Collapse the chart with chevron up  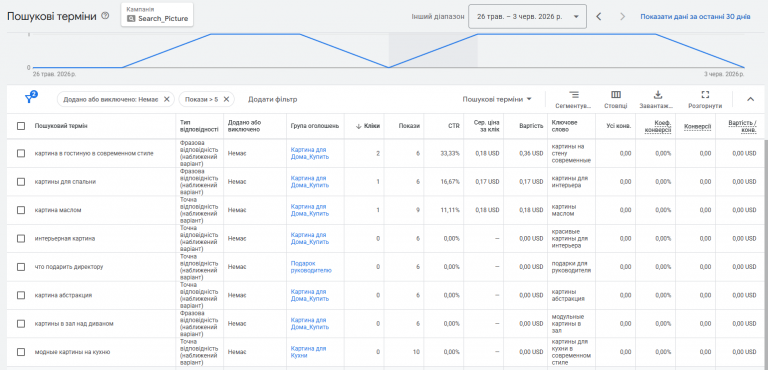click(x=750, y=99)
